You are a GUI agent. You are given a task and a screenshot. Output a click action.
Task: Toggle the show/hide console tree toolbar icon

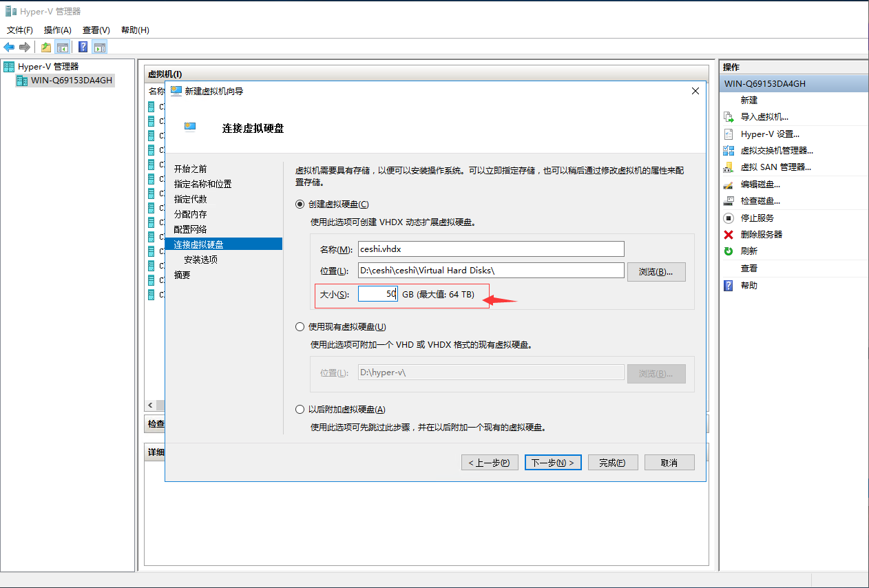tap(63, 47)
